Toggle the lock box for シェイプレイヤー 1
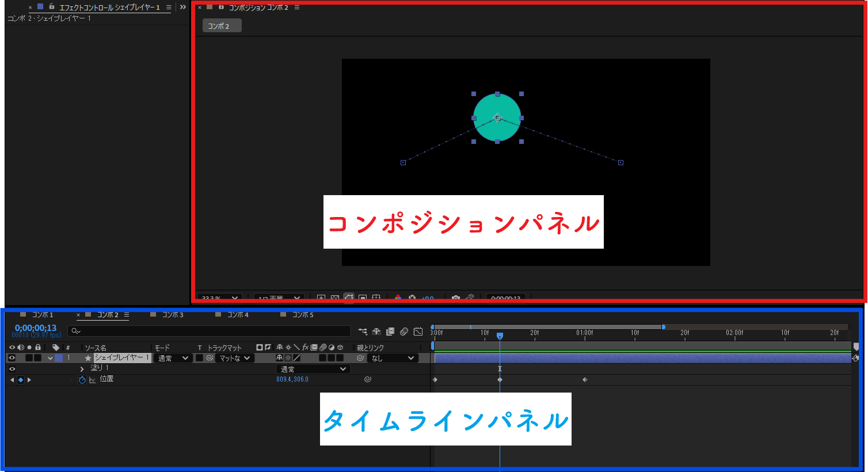Image resolution: width=868 pixels, height=472 pixels. pos(37,358)
